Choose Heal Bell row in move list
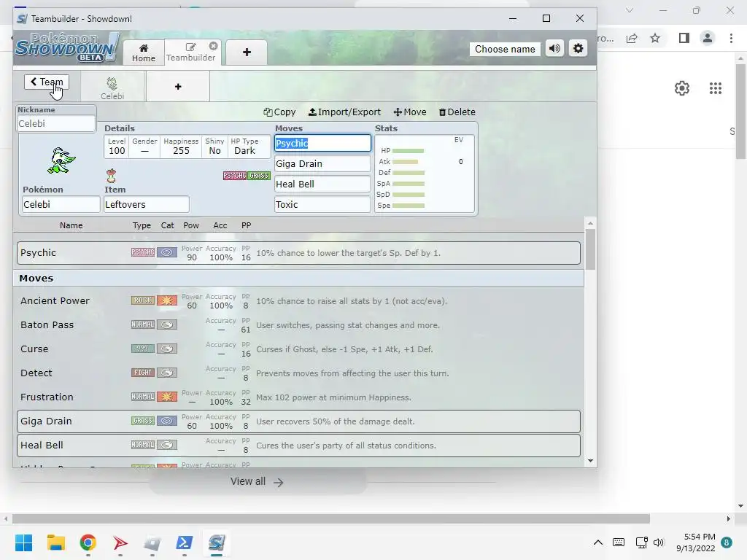Screen dimensions: 747x560 tap(298, 446)
